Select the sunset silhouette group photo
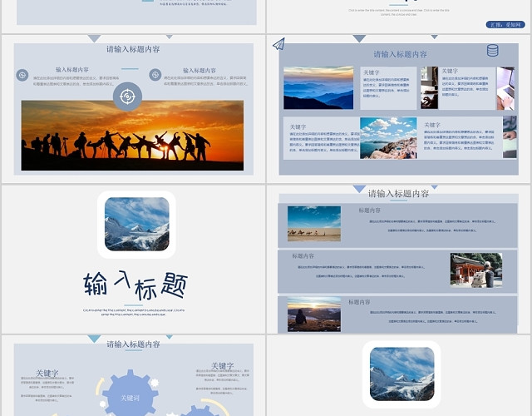 (x=132, y=135)
